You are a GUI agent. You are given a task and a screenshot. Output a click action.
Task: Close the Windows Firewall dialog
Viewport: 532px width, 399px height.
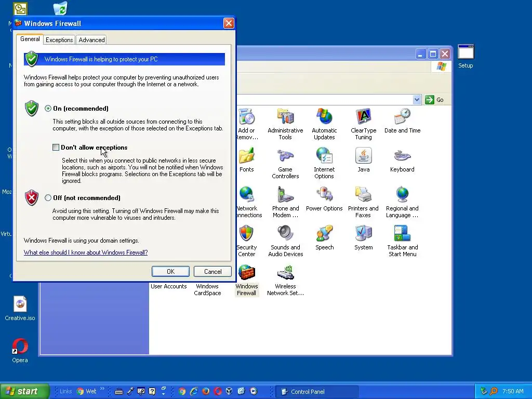[229, 23]
